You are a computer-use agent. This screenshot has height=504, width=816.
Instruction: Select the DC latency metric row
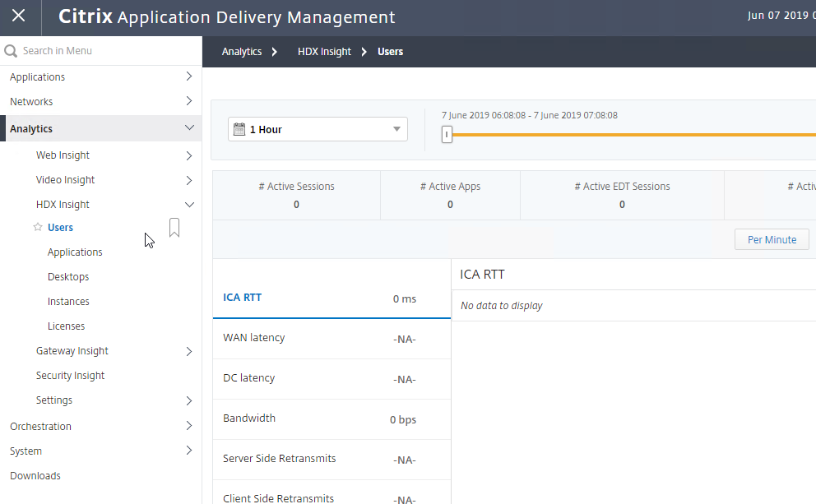331,379
